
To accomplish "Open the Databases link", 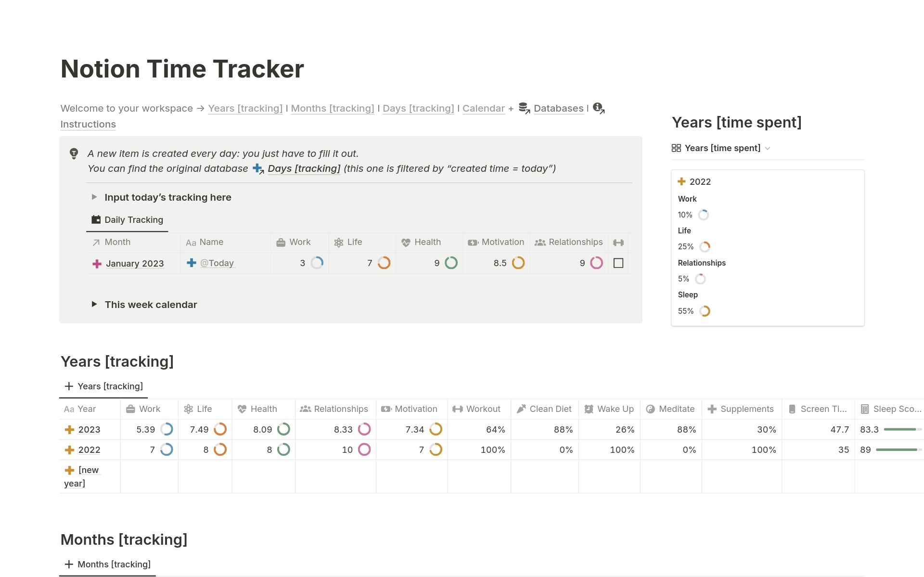I will pyautogui.click(x=559, y=108).
